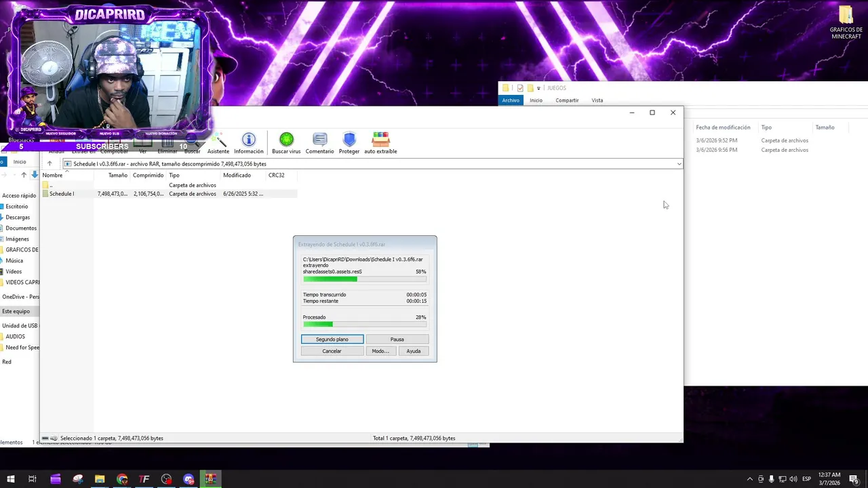The height and width of the screenshot is (488, 868).
Task: Open WinRAR from the taskbar
Action: pyautogui.click(x=211, y=479)
